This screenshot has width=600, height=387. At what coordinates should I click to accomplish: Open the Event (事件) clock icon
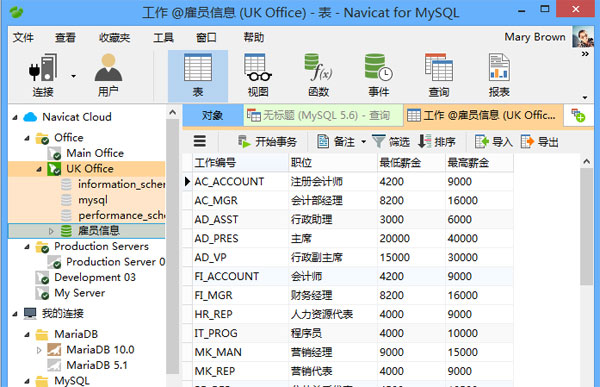coord(378,75)
